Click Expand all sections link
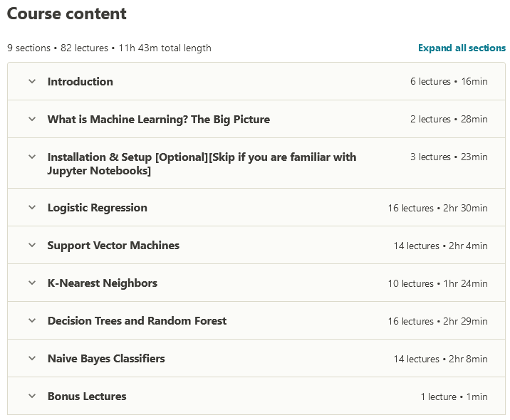The height and width of the screenshot is (420, 510). [x=462, y=48]
